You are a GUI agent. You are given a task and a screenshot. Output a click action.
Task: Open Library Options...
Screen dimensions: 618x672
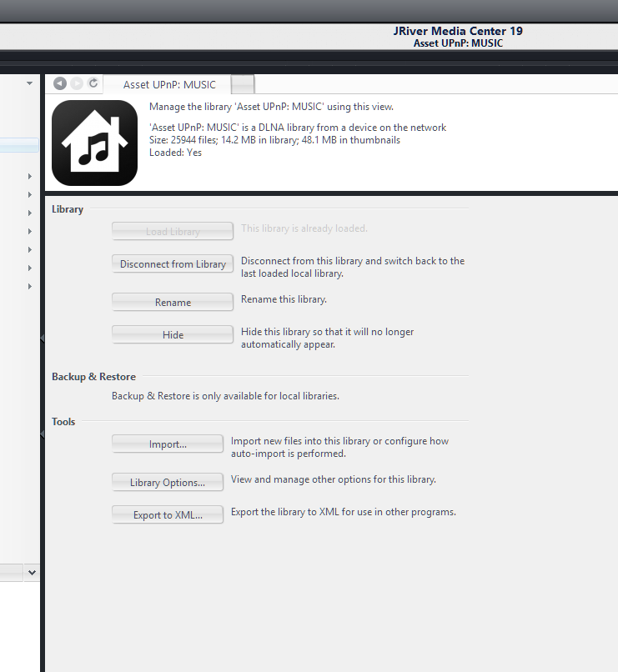coord(168,483)
